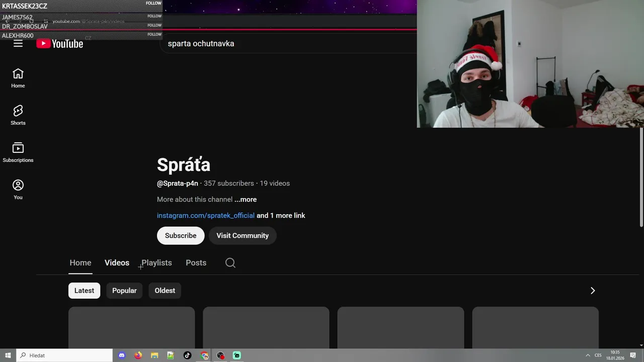Open the second video thumbnail placeholder

click(x=266, y=328)
